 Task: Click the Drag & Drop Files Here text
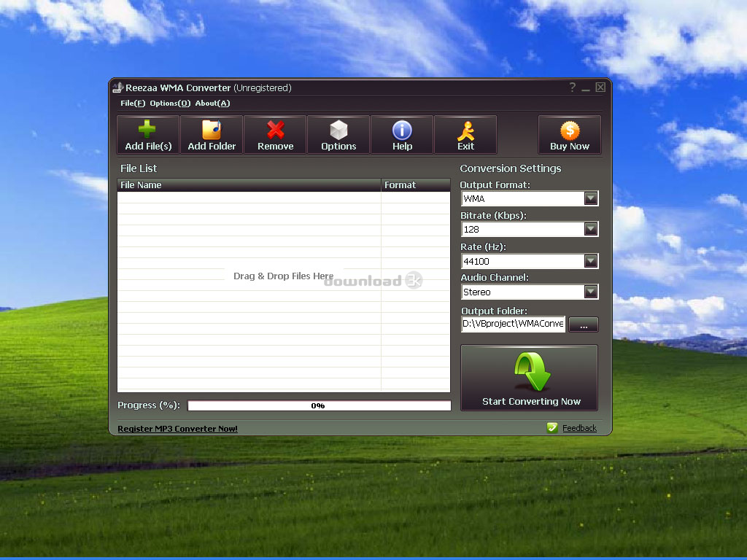284,276
